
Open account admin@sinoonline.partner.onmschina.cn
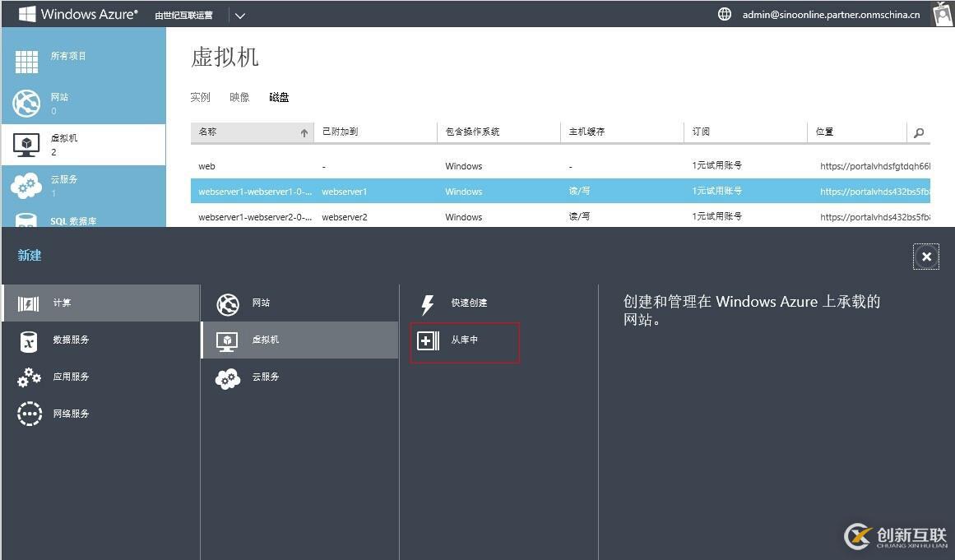[831, 15]
